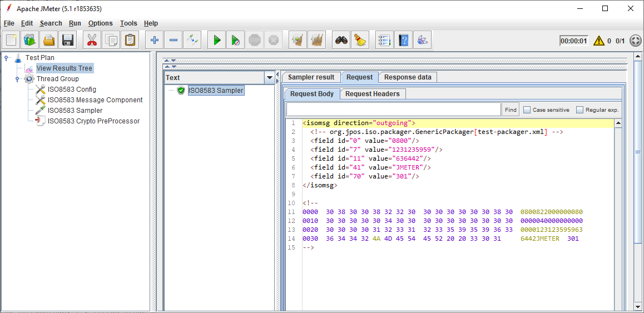
Task: Click the Reset Search broom icon
Action: (360, 40)
